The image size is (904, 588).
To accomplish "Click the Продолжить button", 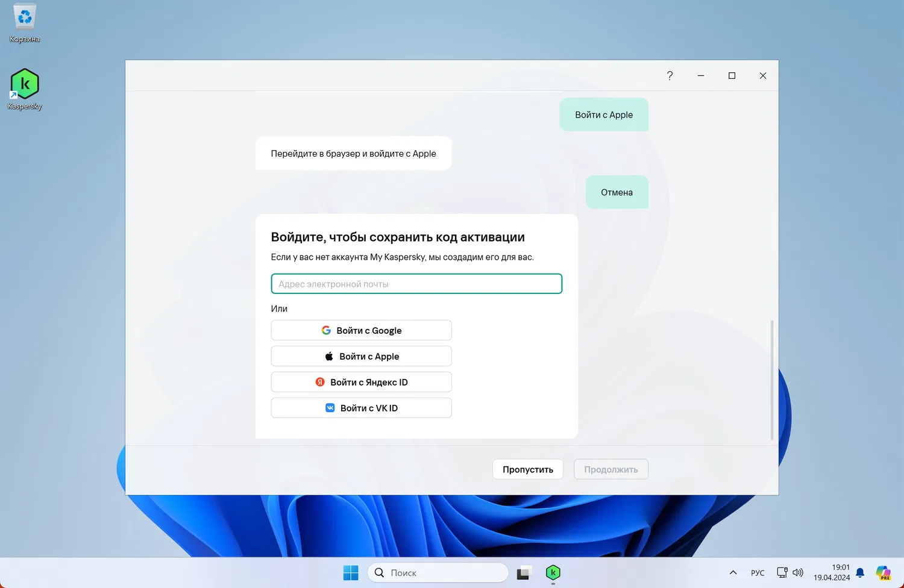I will [x=611, y=469].
